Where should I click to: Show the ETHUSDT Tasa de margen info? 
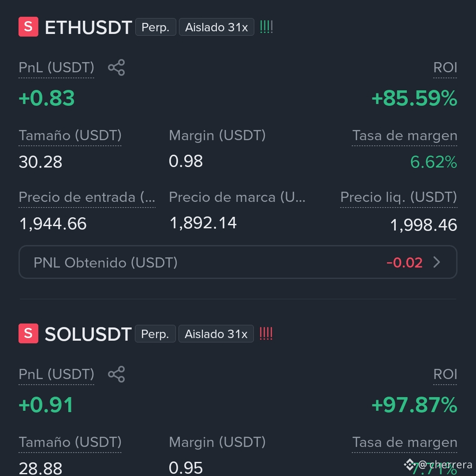[405, 136]
